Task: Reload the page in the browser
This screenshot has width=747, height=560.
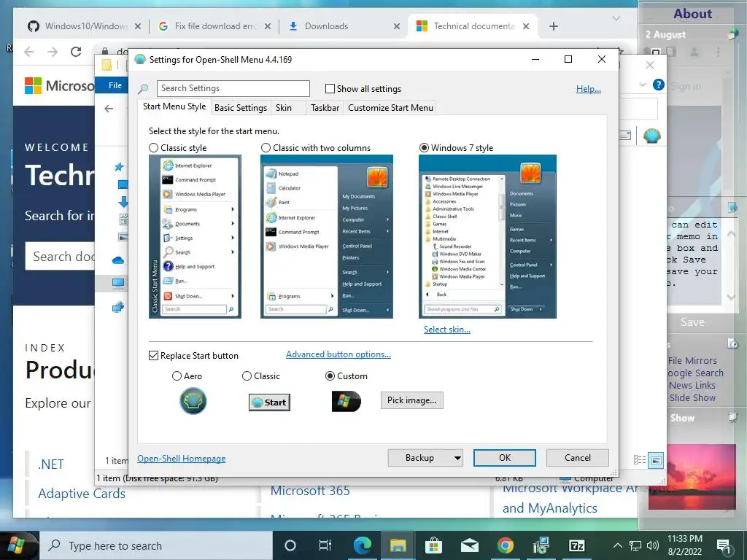Action: (76, 52)
